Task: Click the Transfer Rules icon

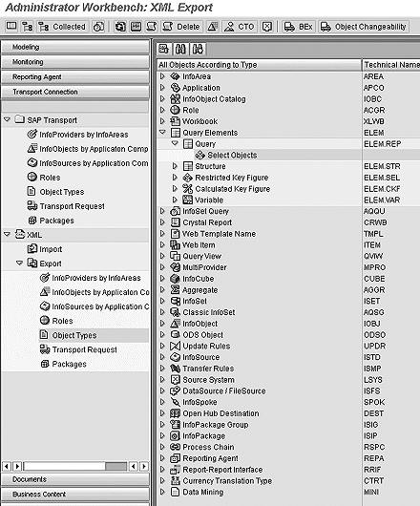Action: tap(175, 369)
